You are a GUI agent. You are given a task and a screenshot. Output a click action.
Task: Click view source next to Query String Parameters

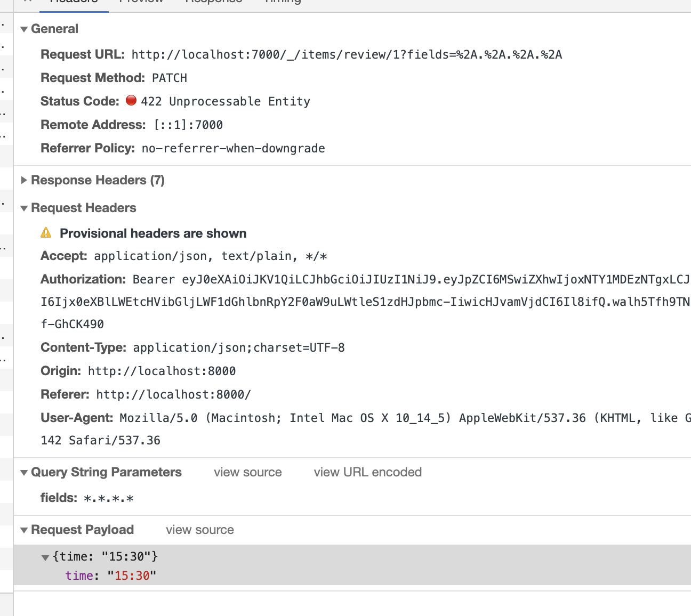click(x=247, y=472)
